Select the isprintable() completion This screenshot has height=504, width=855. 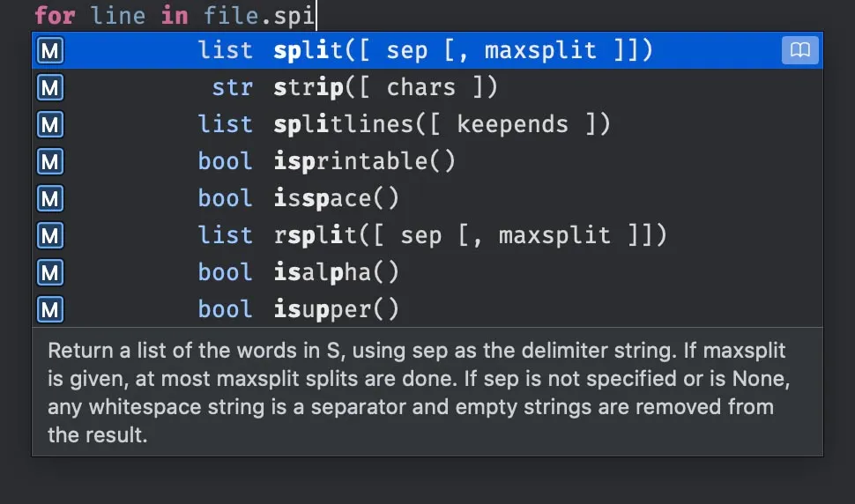pyautogui.click(x=427, y=162)
